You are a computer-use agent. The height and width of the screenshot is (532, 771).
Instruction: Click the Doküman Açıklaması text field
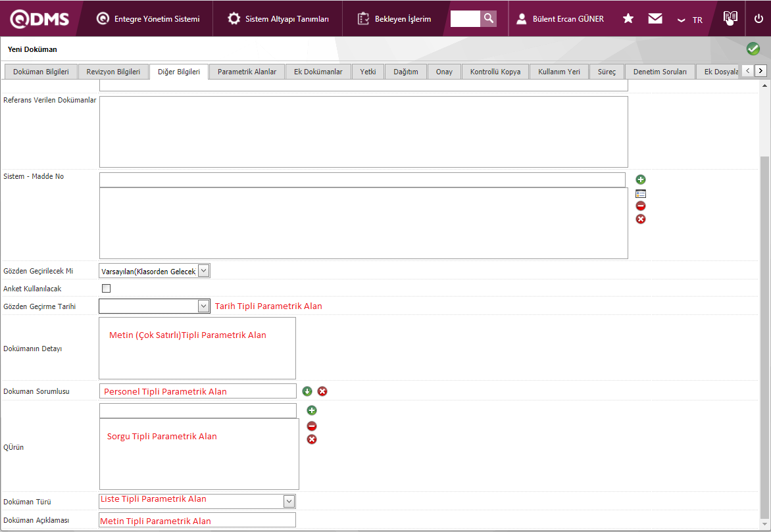pos(197,520)
